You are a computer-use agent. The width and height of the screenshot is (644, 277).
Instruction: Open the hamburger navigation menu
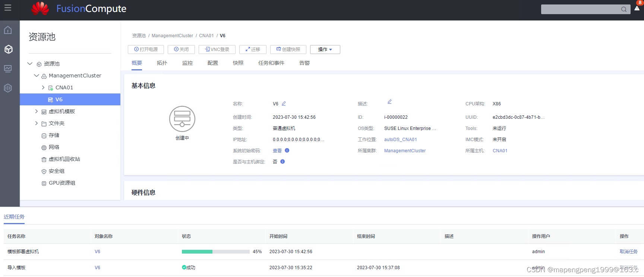coord(7,8)
